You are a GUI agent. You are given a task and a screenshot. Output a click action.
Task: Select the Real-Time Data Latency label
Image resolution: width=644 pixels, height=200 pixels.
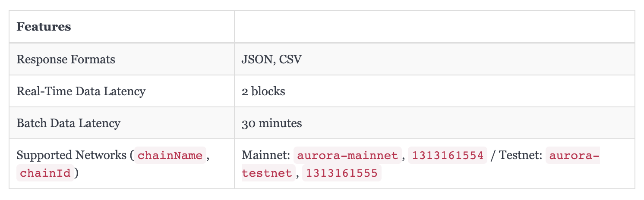click(x=81, y=91)
